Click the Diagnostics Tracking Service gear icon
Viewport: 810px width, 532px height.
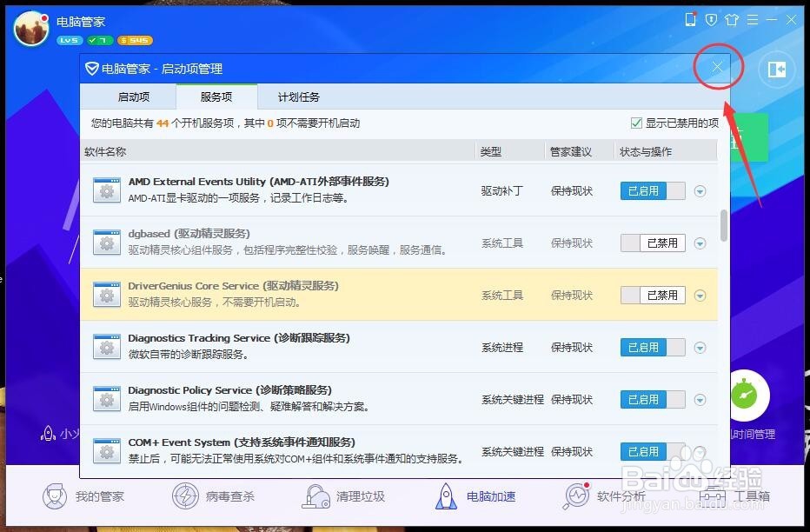(x=106, y=347)
